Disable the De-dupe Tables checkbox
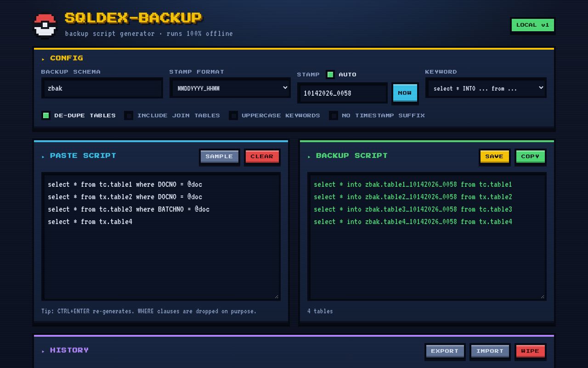The image size is (588, 368). (46, 115)
